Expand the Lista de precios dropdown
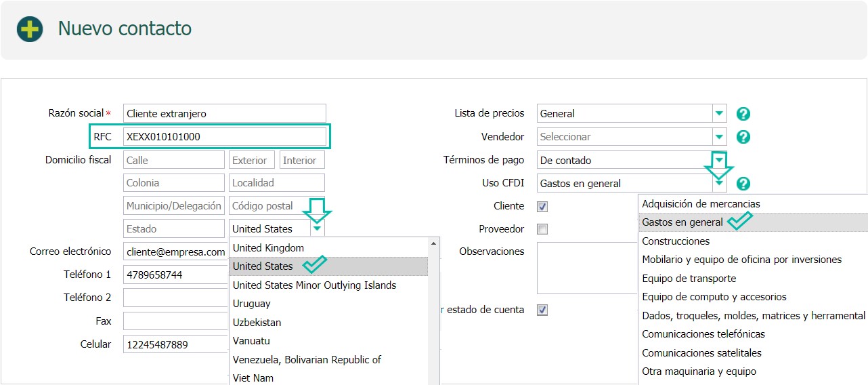The image size is (868, 385). [x=720, y=114]
